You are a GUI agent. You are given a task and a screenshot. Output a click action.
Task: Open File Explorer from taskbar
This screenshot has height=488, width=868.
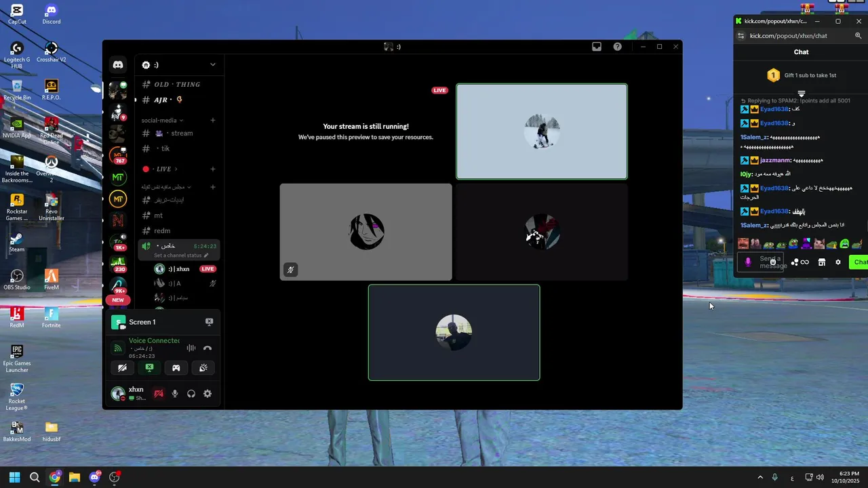coord(75,477)
